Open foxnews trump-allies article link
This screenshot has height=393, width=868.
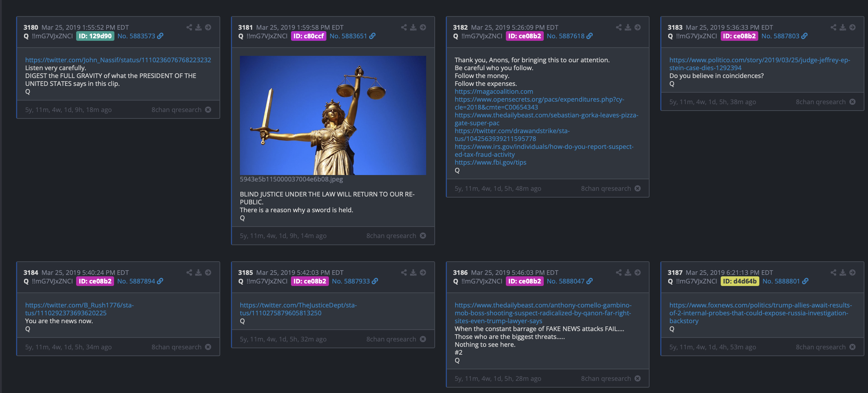tap(760, 313)
